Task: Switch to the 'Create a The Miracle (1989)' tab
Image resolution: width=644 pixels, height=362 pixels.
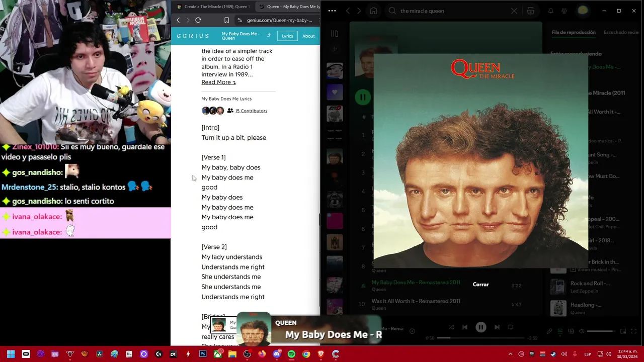Action: pos(212,7)
